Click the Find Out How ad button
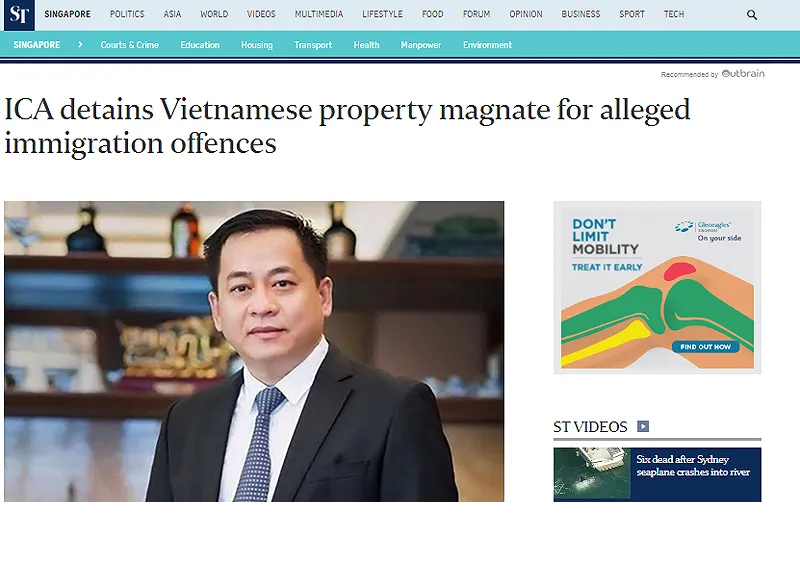 point(705,347)
